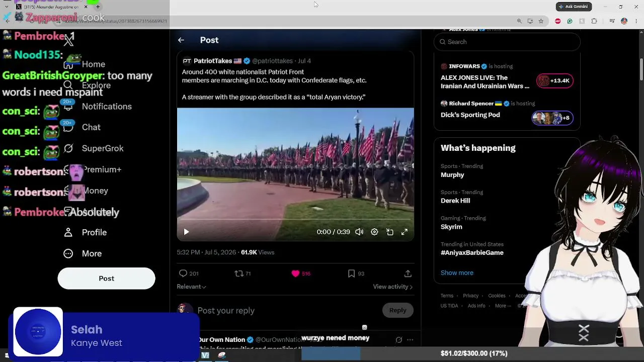Open the Derek Hill trending topic
Image resolution: width=644 pixels, height=362 pixels.
coord(455,201)
